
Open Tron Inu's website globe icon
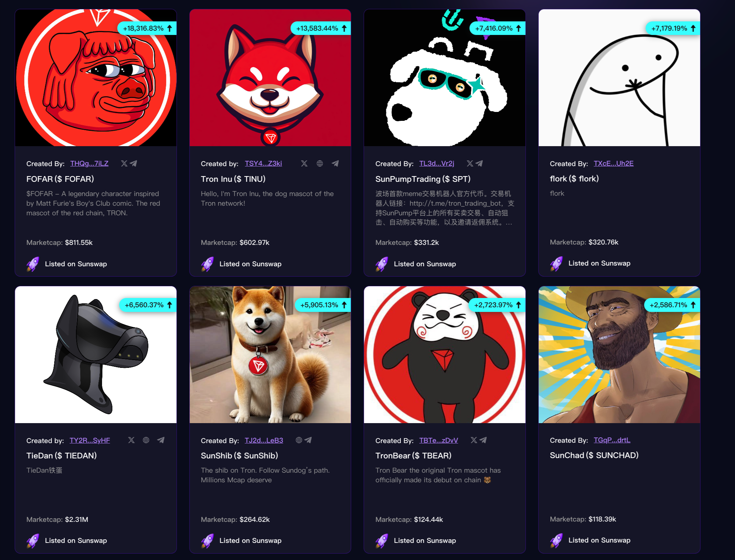[x=320, y=163]
